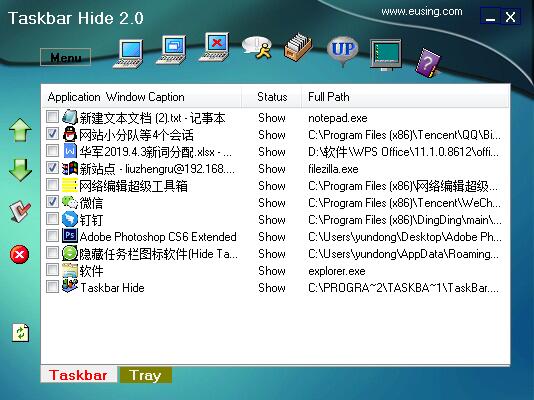
Task: Click the laptop with red X icon
Action: [x=214, y=47]
